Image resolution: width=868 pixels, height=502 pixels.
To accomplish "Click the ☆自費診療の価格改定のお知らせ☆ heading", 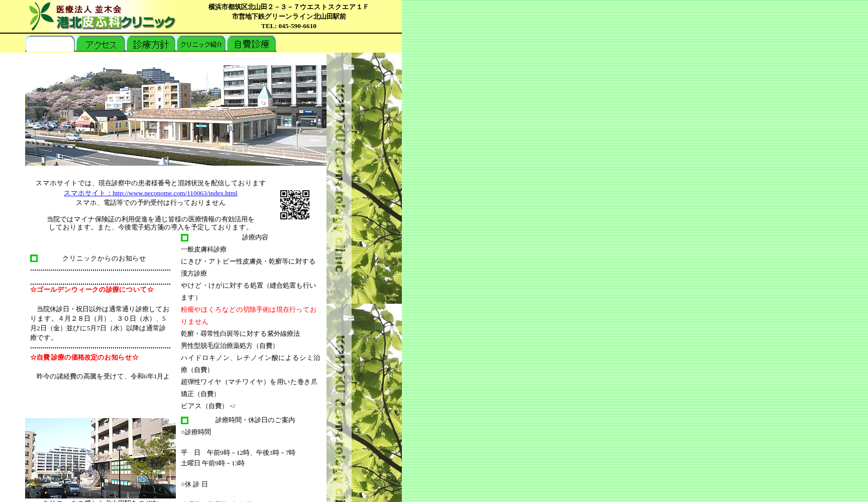I will pyautogui.click(x=84, y=357).
